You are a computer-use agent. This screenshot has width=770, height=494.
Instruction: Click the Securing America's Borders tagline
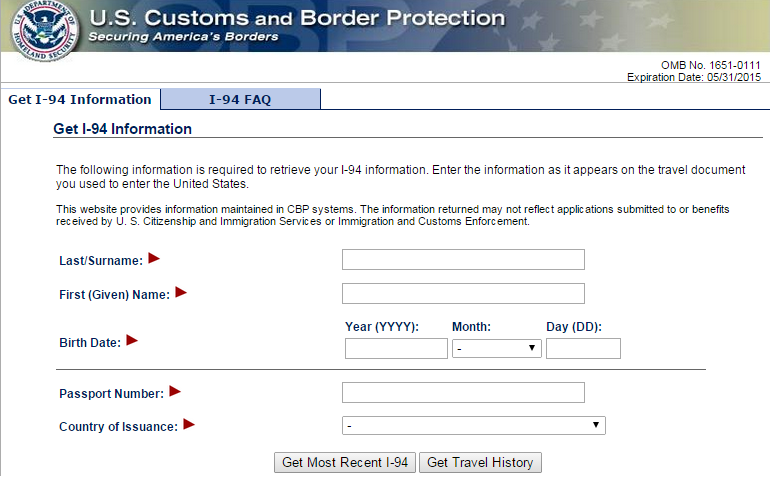tap(183, 37)
